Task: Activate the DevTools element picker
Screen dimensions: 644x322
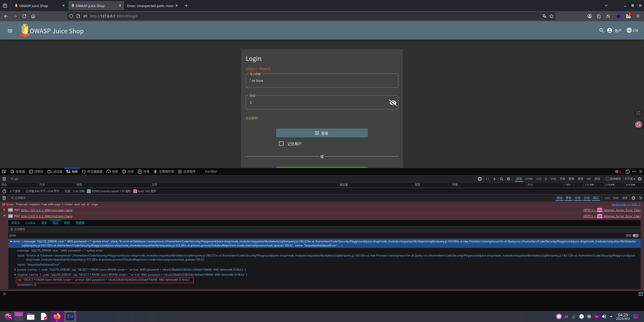Action: tap(4, 172)
